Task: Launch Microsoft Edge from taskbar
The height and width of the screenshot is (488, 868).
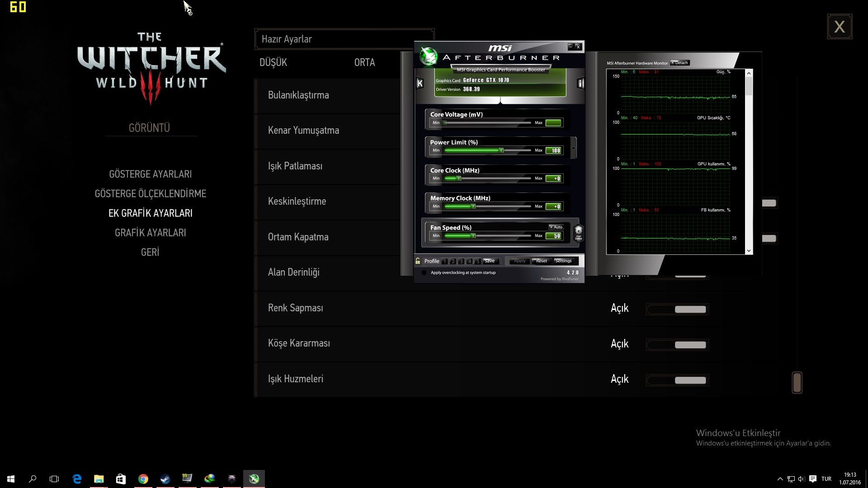Action: point(77,479)
